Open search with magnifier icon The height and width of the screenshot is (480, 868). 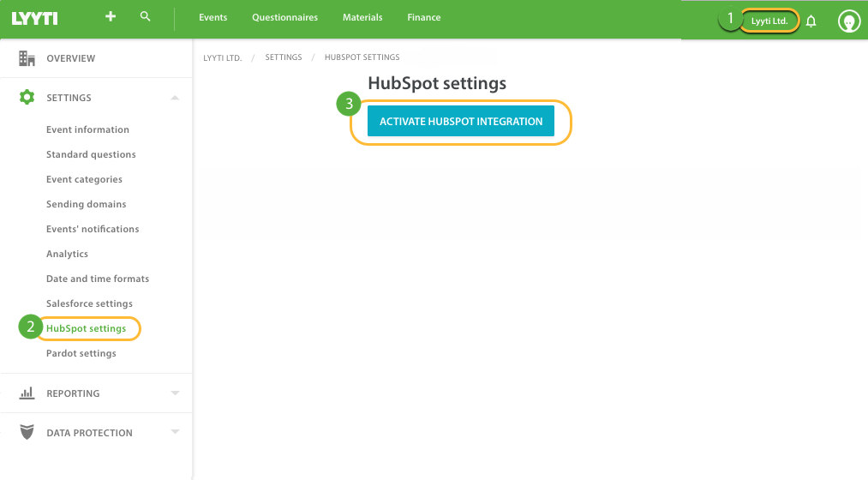pos(145,16)
